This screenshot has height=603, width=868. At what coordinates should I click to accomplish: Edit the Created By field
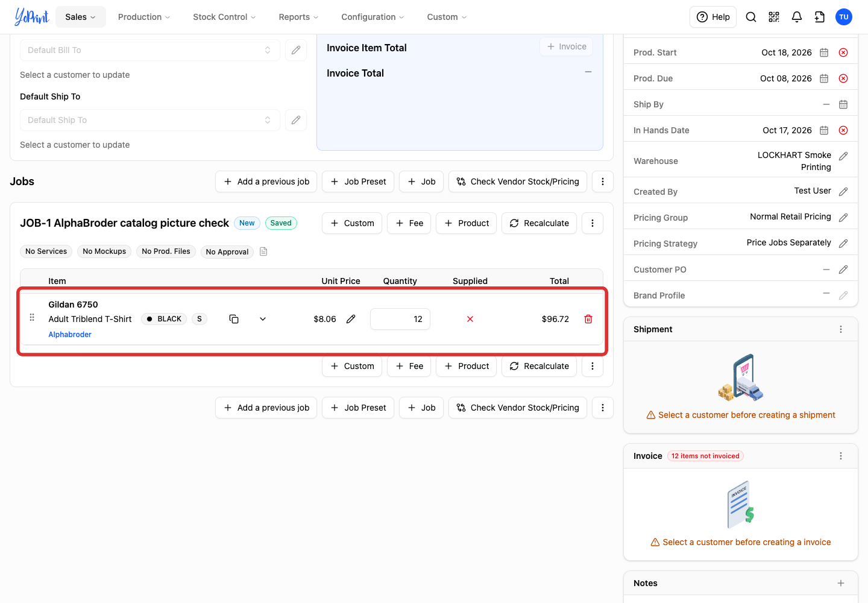pos(843,192)
